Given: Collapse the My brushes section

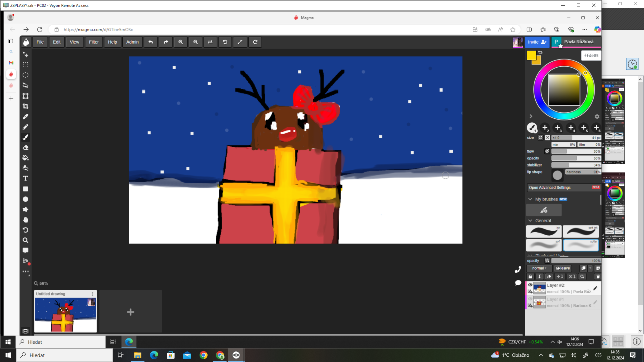Looking at the screenshot, I should 530,199.
